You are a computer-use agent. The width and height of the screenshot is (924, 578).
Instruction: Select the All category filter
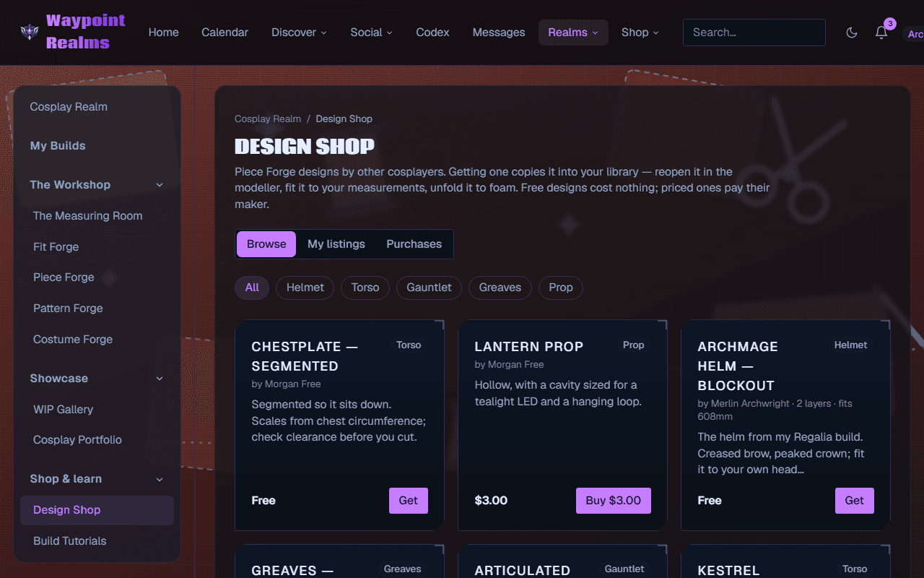click(x=252, y=288)
